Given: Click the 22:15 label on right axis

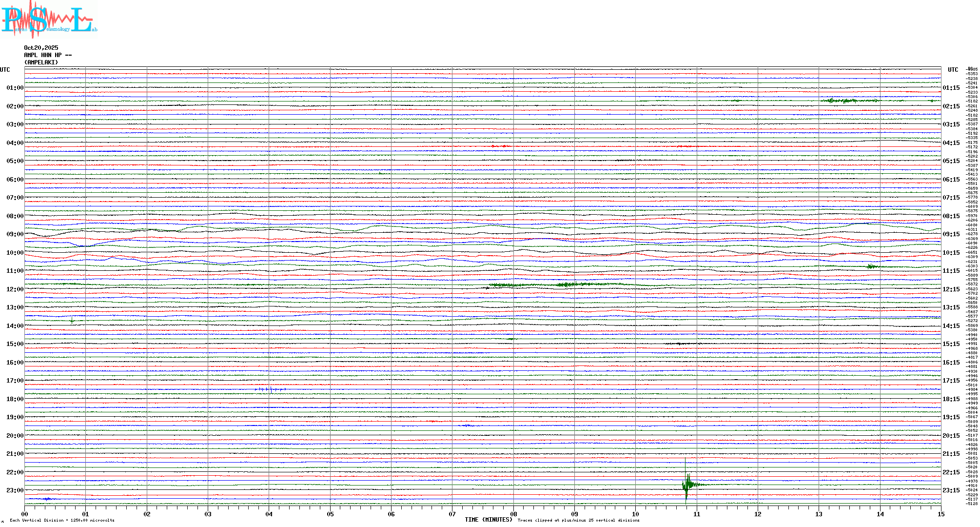Looking at the screenshot, I should click(951, 472).
